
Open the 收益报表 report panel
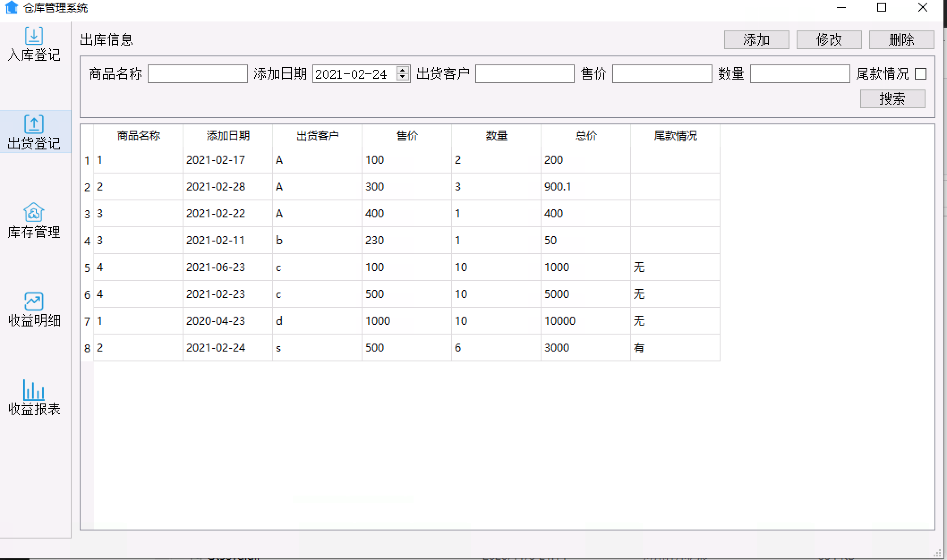[34, 396]
